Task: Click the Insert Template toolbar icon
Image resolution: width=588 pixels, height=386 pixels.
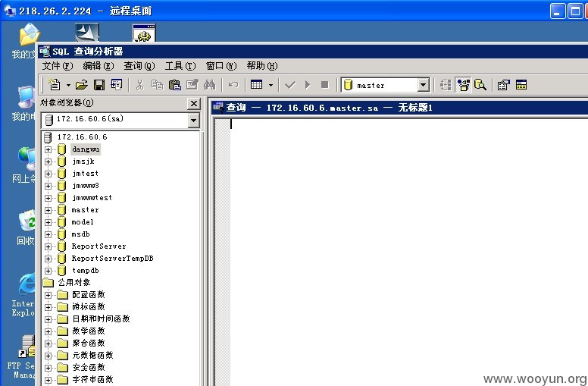Action: pyautogui.click(x=117, y=85)
